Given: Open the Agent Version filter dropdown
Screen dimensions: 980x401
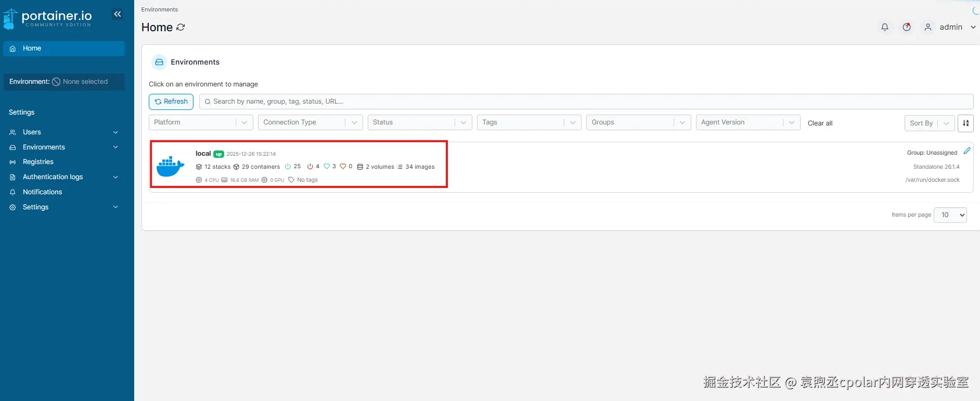Looking at the screenshot, I should [748, 122].
